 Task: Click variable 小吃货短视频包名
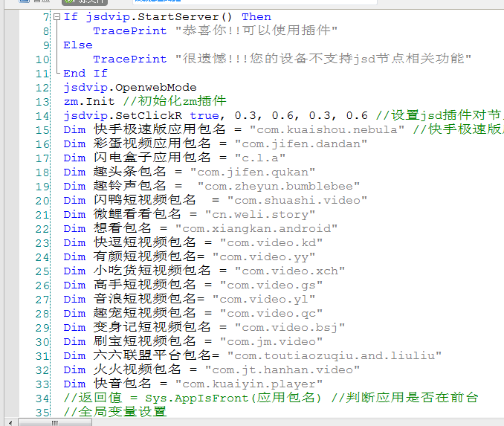point(152,271)
